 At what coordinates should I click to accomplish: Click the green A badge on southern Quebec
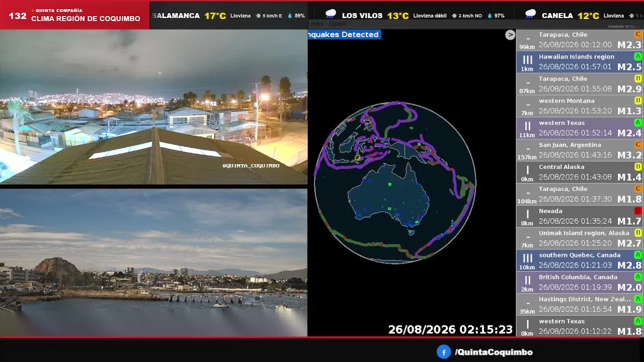[638, 255]
